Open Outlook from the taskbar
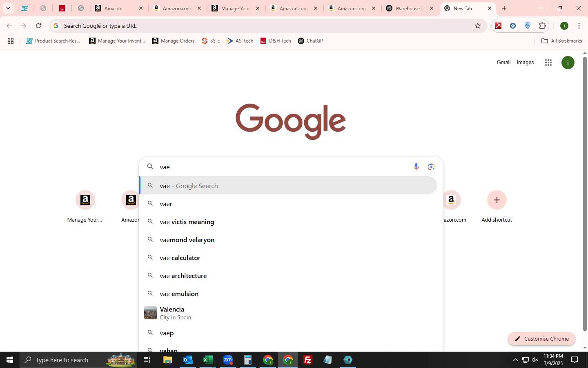The height and width of the screenshot is (368, 588). pyautogui.click(x=187, y=360)
